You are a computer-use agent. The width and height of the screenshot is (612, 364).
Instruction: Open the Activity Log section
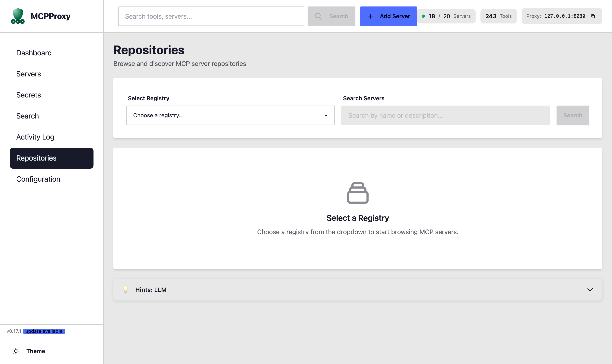35,137
